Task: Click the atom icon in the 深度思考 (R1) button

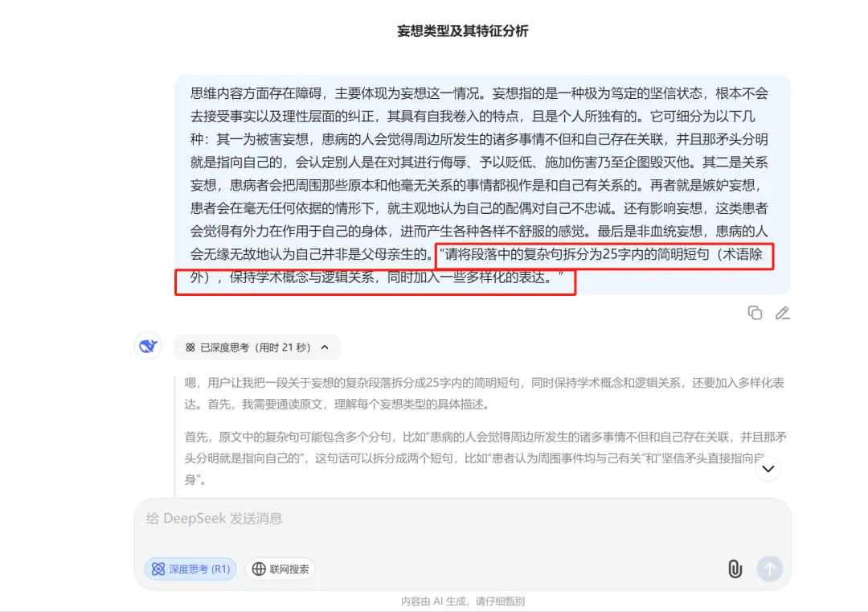Action: [x=158, y=569]
